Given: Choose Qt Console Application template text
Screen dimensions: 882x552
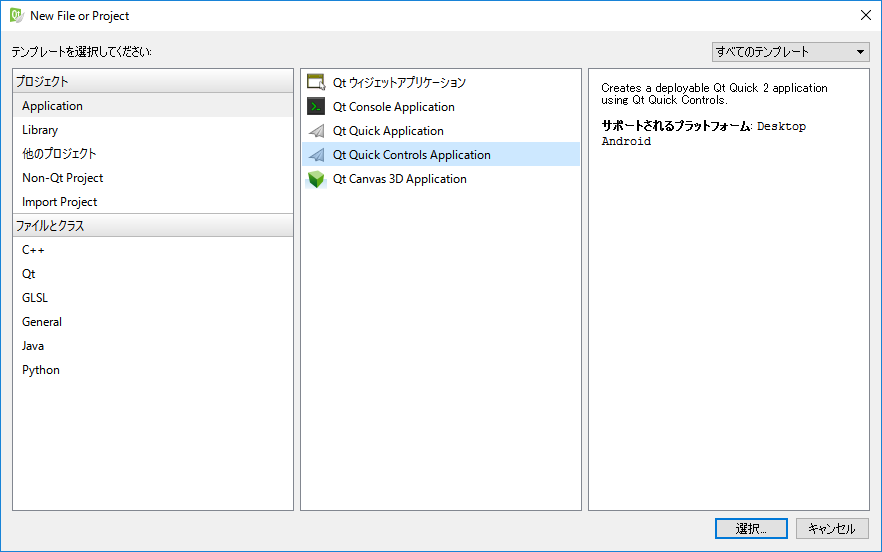Looking at the screenshot, I should (x=393, y=107).
